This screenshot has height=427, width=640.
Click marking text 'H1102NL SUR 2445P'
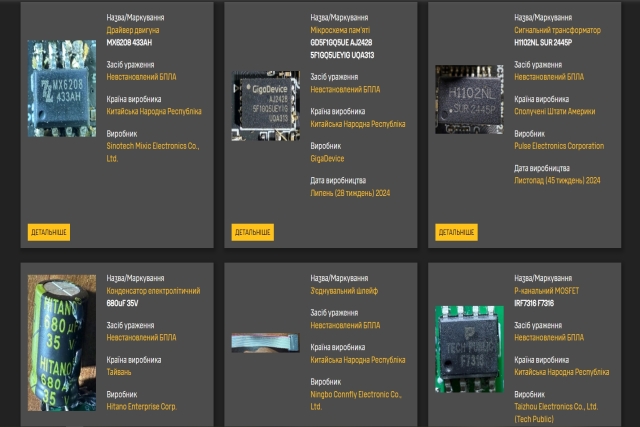543,42
